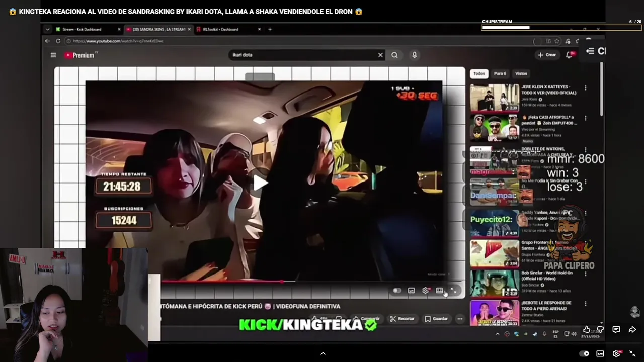Open the YouTube notifications bell
The height and width of the screenshot is (362, 644).
click(x=570, y=55)
